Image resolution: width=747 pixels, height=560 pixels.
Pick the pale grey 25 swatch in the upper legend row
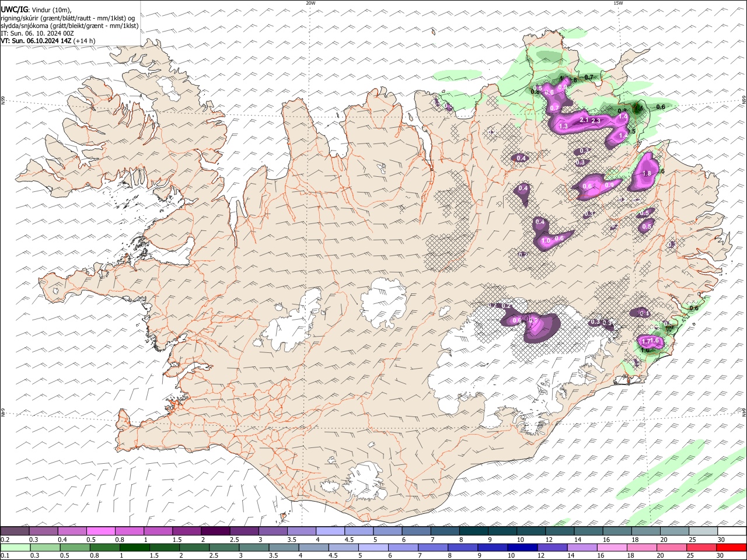pyautogui.click(x=703, y=531)
